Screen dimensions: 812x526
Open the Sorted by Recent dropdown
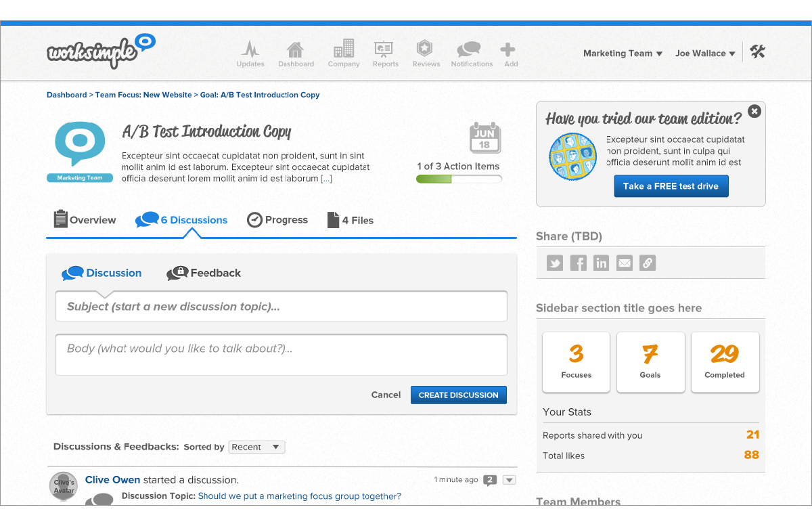click(256, 447)
